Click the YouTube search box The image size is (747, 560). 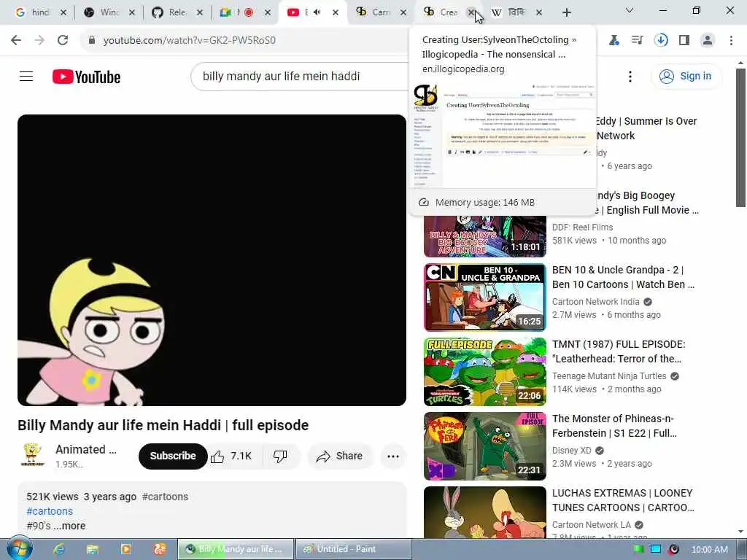tap(300, 76)
